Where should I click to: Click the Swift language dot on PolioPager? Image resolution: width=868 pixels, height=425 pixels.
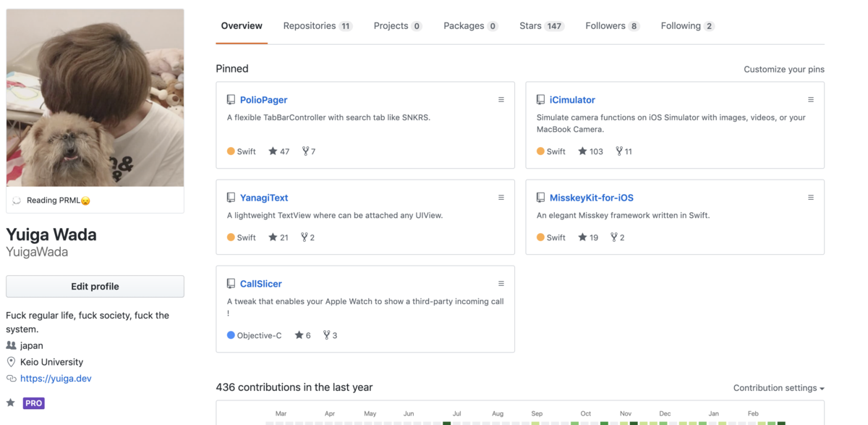pos(231,151)
